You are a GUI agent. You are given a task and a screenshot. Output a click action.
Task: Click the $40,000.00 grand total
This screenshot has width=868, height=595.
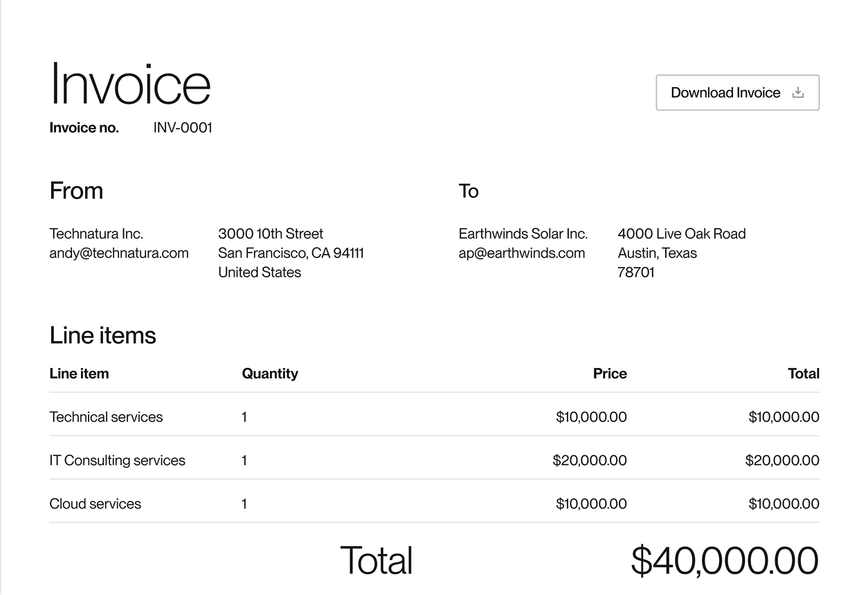[x=725, y=560]
